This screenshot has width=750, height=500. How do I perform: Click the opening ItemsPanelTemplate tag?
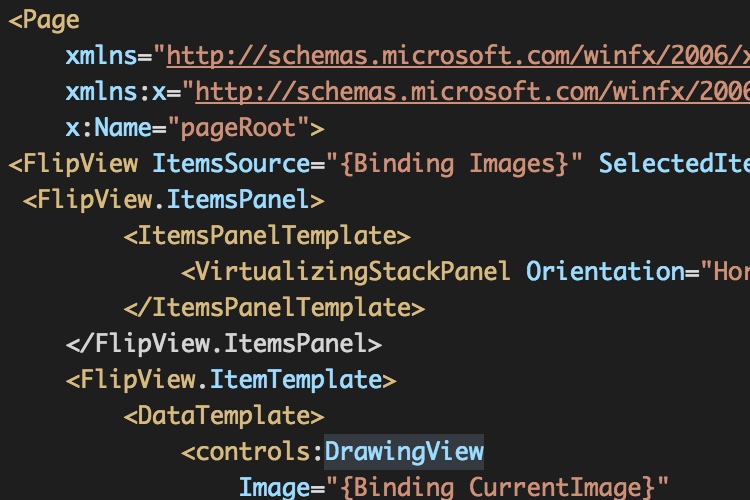click(267, 236)
